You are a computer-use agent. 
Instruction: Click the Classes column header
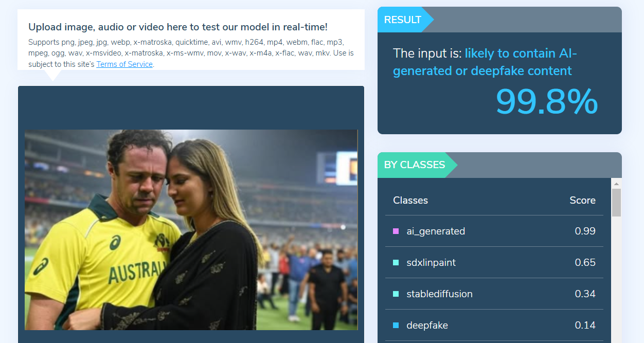click(410, 201)
